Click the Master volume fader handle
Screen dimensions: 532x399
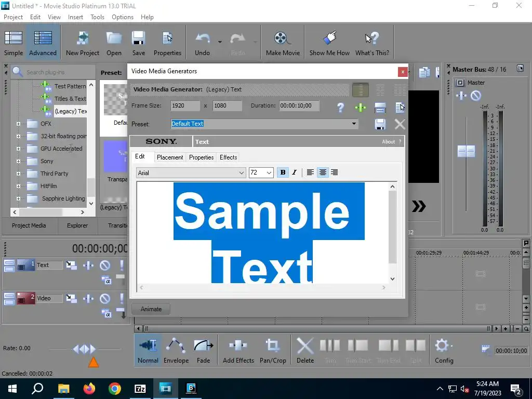tap(466, 151)
